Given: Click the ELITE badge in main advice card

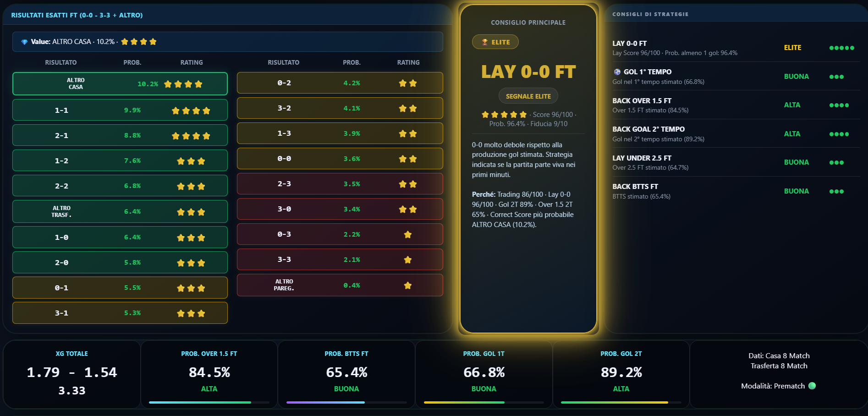Looking at the screenshot, I should coord(495,42).
